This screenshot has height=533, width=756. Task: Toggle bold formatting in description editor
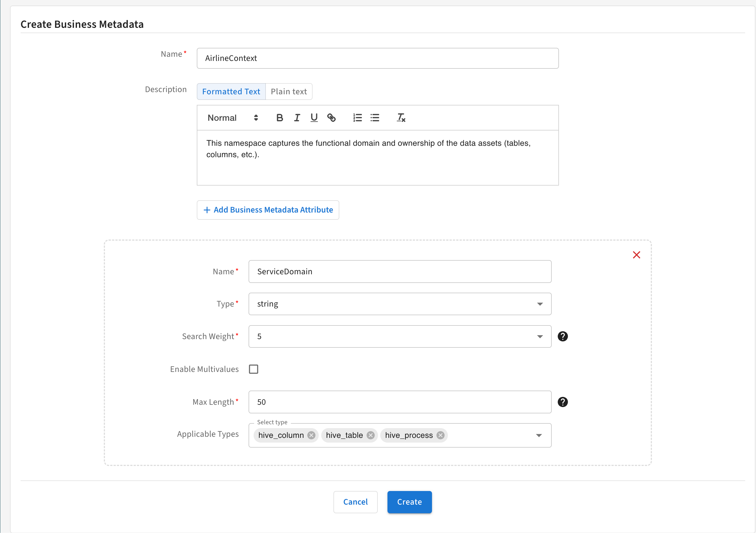[279, 118]
